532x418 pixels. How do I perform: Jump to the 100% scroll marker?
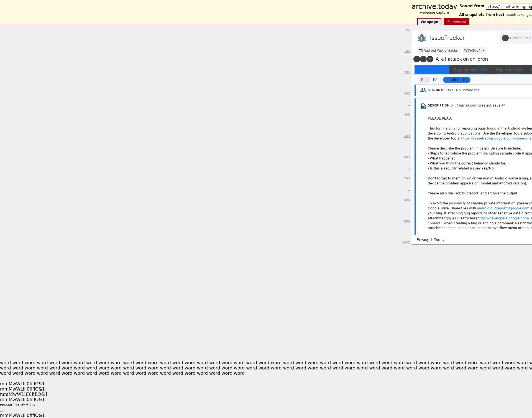[406, 243]
